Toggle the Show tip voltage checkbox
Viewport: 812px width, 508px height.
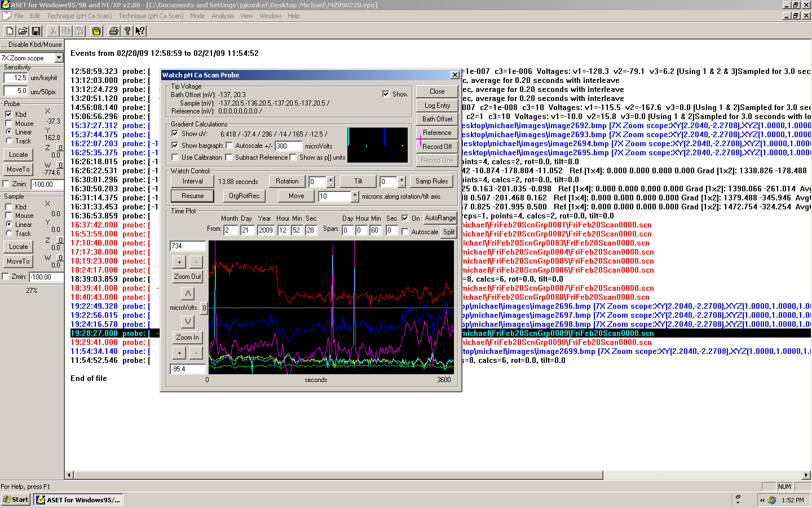(x=386, y=94)
